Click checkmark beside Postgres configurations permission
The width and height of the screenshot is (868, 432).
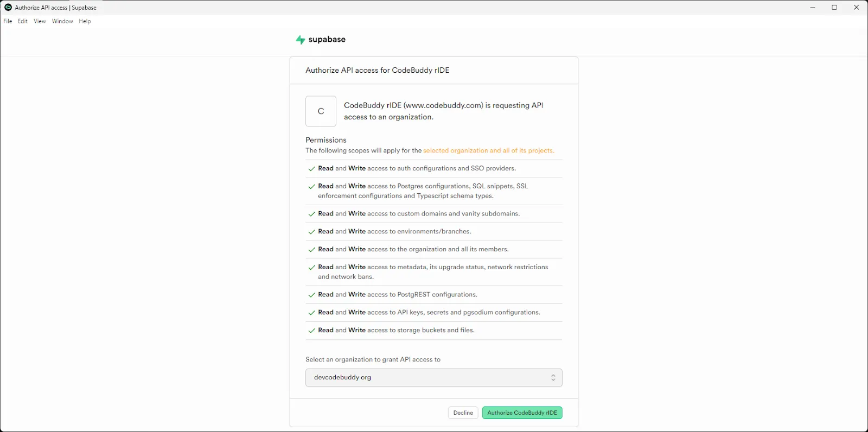tap(311, 187)
